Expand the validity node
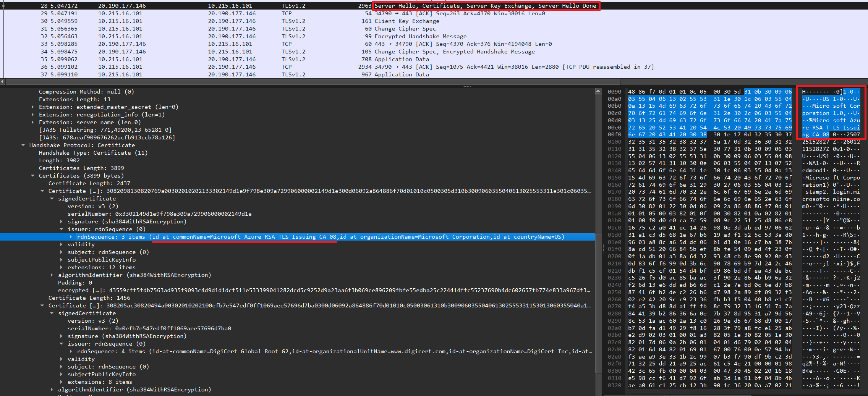This screenshot has width=868, height=396. coord(62,244)
